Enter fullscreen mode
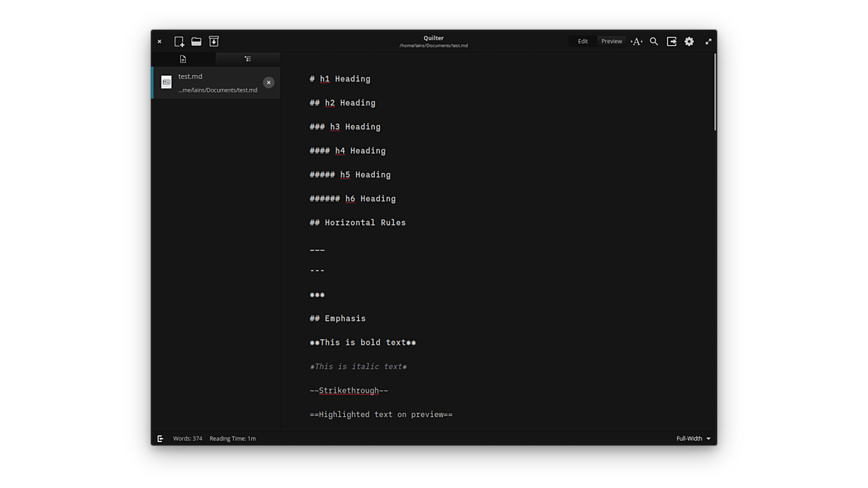Viewport: 868px width, 488px height. (x=708, y=42)
